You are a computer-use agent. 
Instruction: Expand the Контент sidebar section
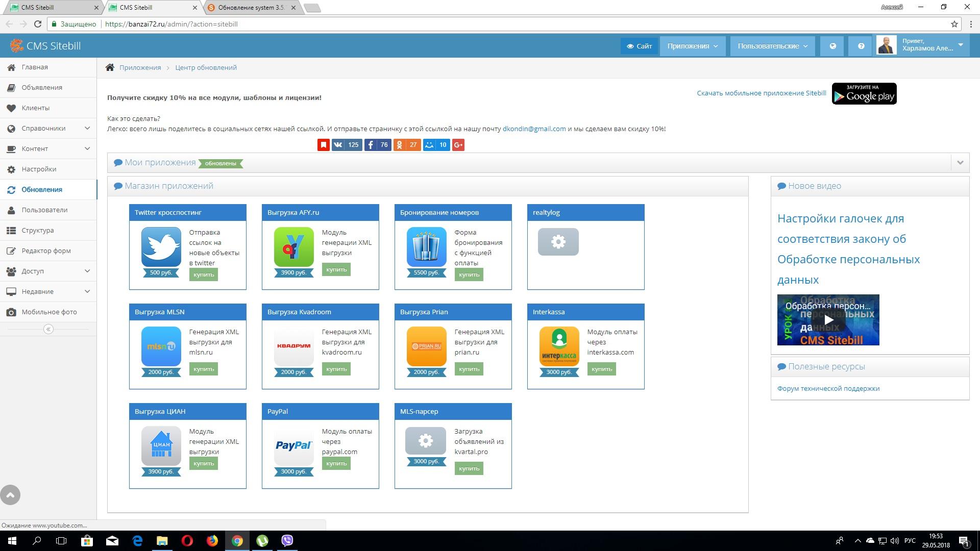(48, 148)
